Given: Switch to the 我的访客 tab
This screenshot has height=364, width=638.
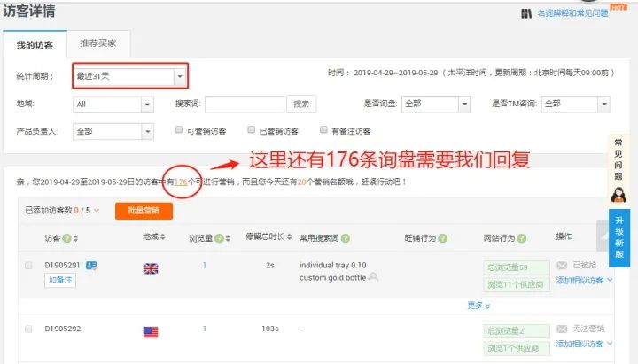Looking at the screenshot, I should pyautogui.click(x=35, y=45).
